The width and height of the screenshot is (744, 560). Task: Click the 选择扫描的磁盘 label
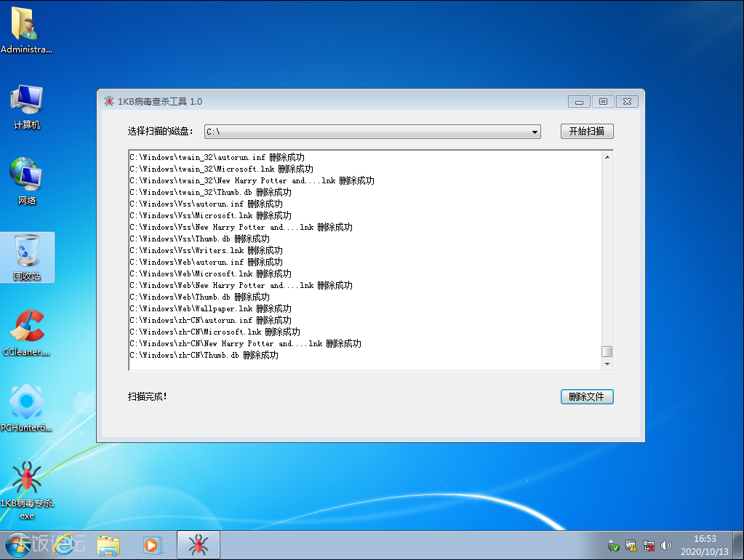coord(160,131)
